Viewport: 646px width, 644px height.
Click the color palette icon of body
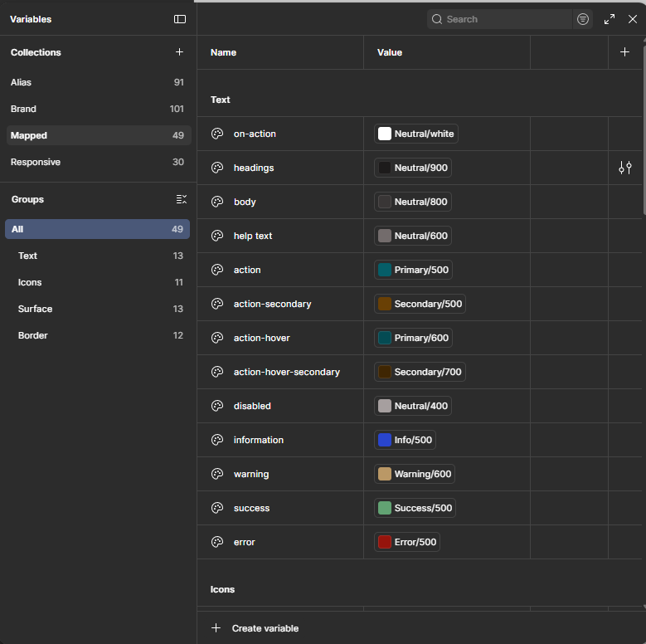point(217,202)
